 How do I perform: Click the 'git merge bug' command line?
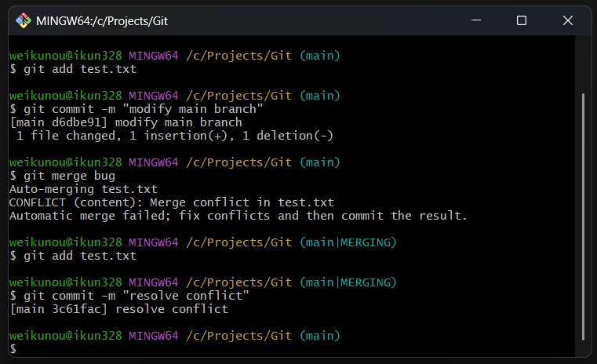coord(62,176)
